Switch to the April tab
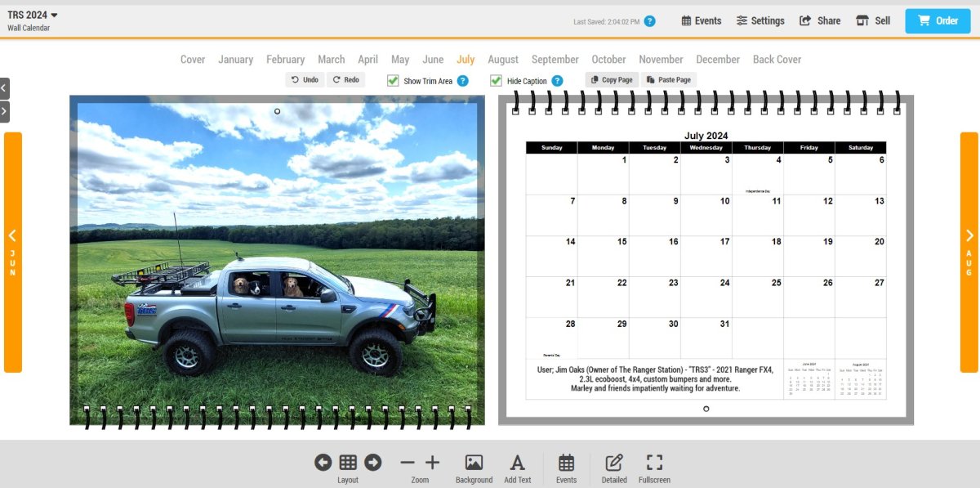The height and width of the screenshot is (488, 980). pos(368,60)
